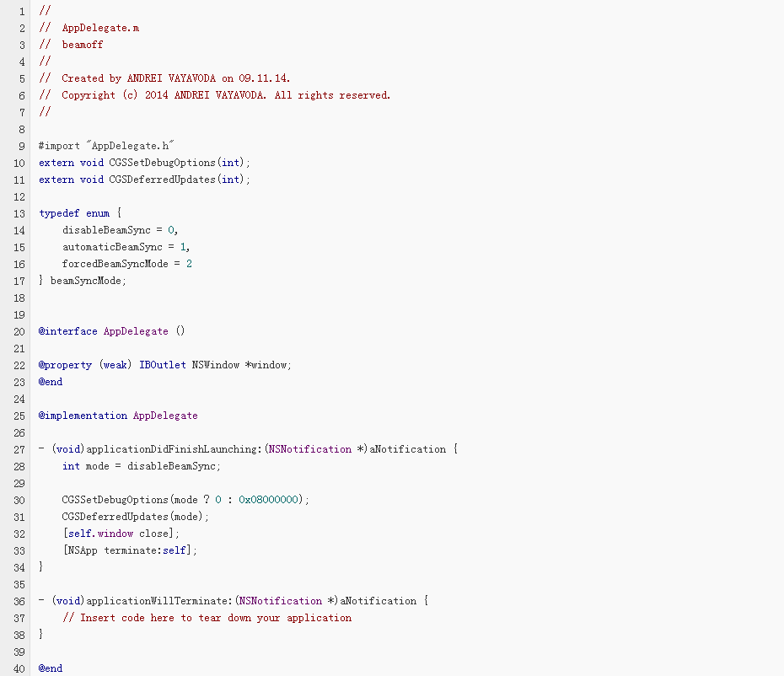
Task: Click line number 27 in the gutter
Action: (x=19, y=449)
